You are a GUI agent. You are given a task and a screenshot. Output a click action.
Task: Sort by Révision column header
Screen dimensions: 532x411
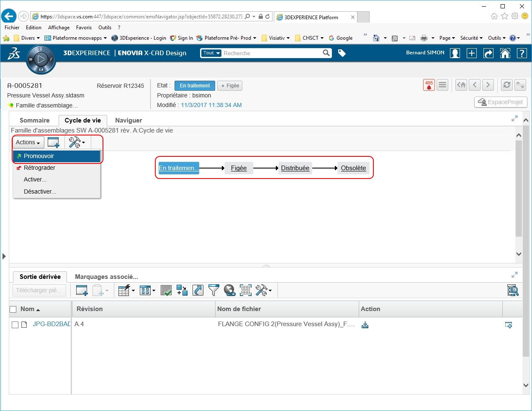coord(143,309)
